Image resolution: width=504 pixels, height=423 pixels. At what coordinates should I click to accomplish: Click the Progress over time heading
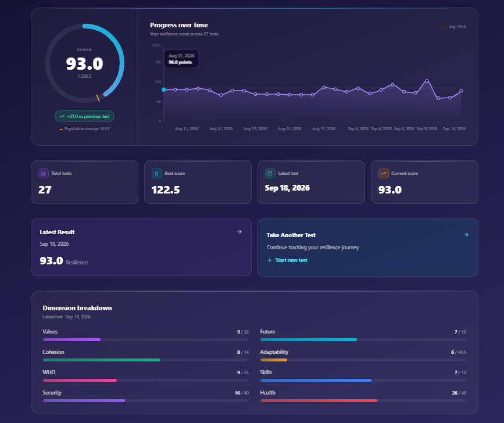pyautogui.click(x=178, y=25)
